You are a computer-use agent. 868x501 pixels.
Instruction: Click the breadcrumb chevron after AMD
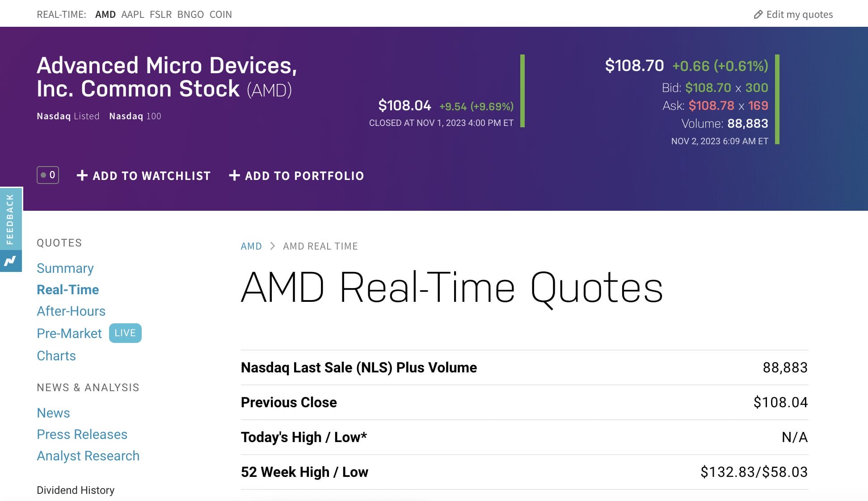click(272, 246)
